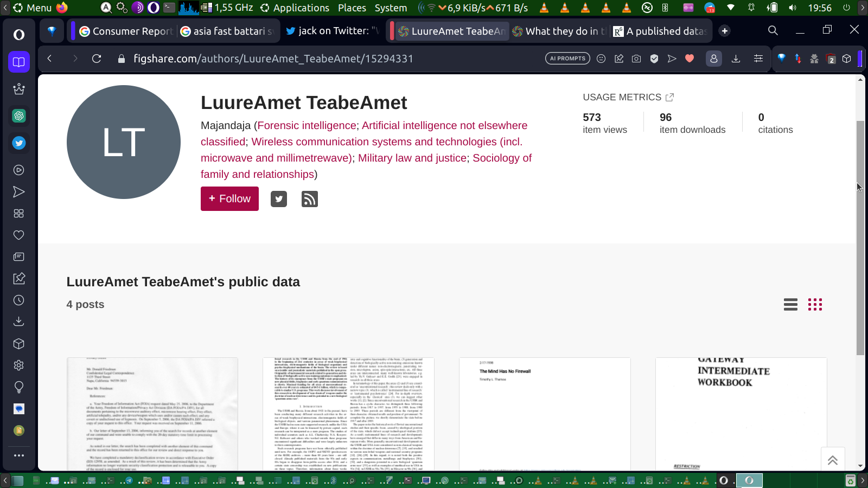The width and height of the screenshot is (868, 488).
Task: Click the 573 item views metric
Action: coord(605,123)
